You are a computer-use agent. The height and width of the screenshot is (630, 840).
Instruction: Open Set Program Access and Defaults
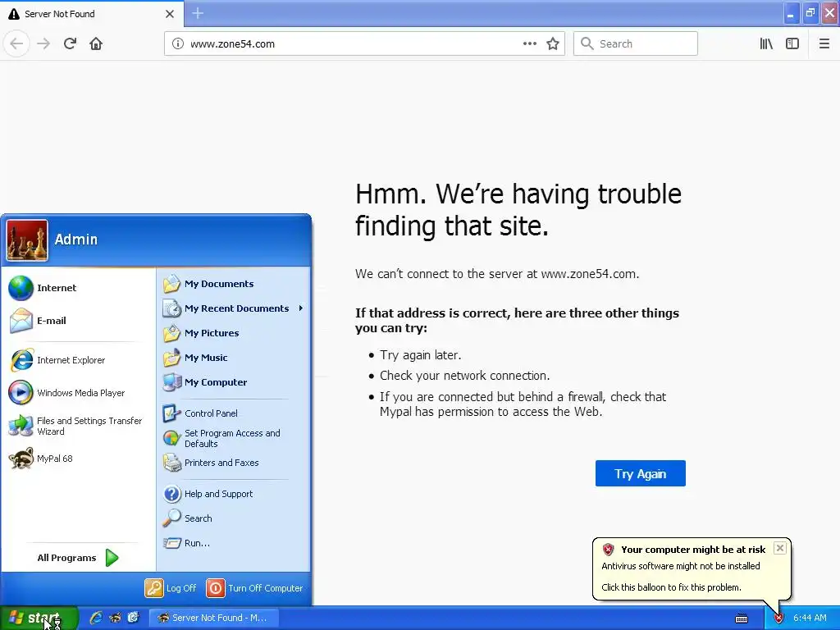point(234,438)
